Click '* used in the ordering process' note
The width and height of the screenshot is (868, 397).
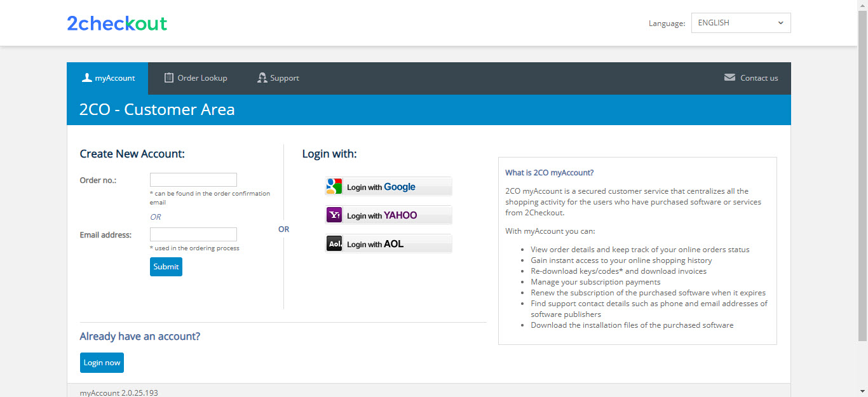(194, 248)
